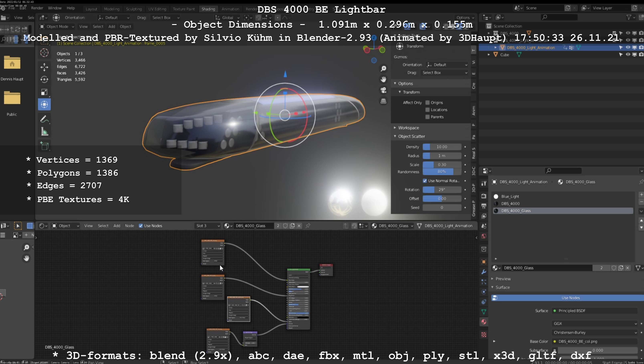
Task: Open the Texture checker properties tab
Action: click(484, 335)
